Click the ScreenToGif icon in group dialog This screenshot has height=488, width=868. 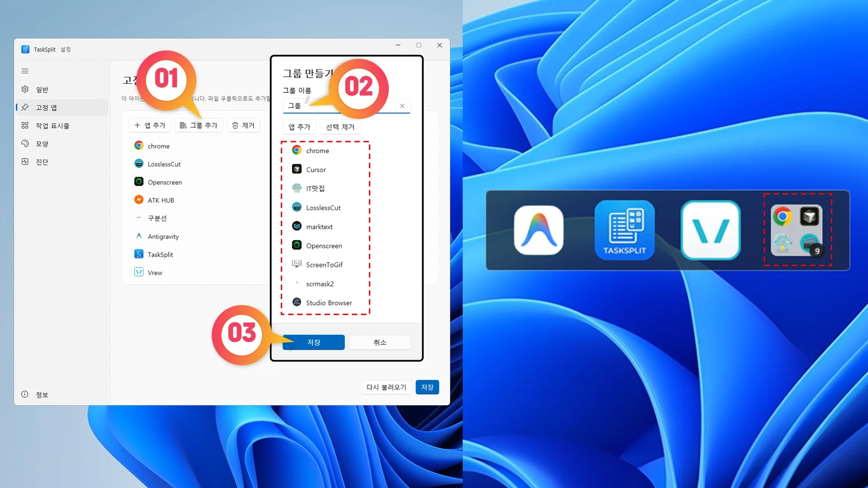[297, 264]
